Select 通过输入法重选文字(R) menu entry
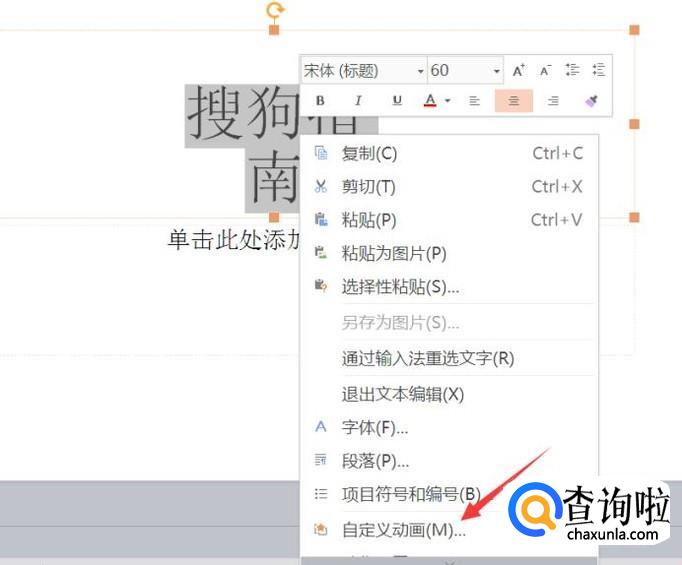Screen dimensions: 682x565 (x=449, y=358)
